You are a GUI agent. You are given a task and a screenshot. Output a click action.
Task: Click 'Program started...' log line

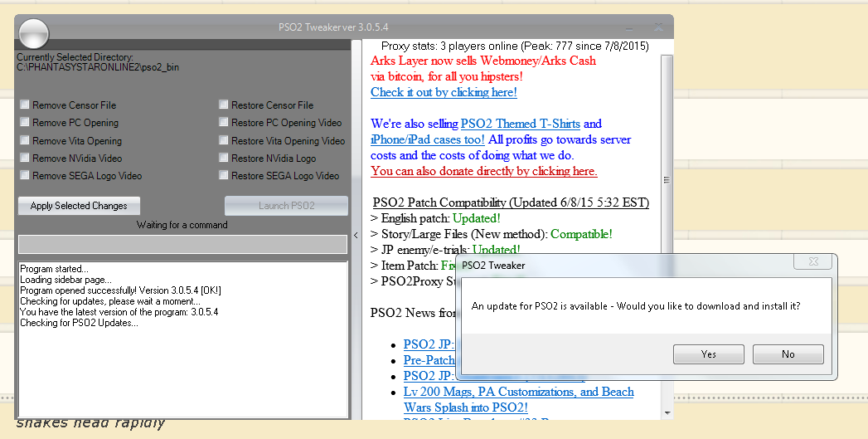(54, 269)
